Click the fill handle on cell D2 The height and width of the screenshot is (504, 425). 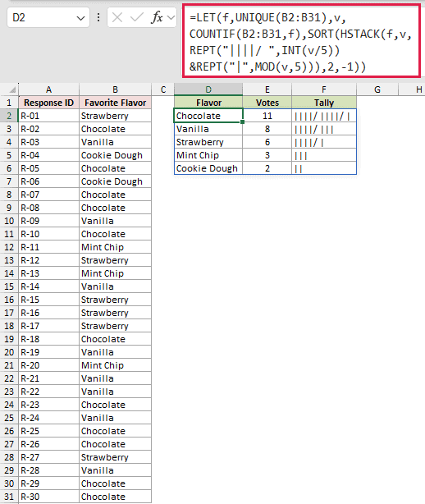(x=243, y=122)
